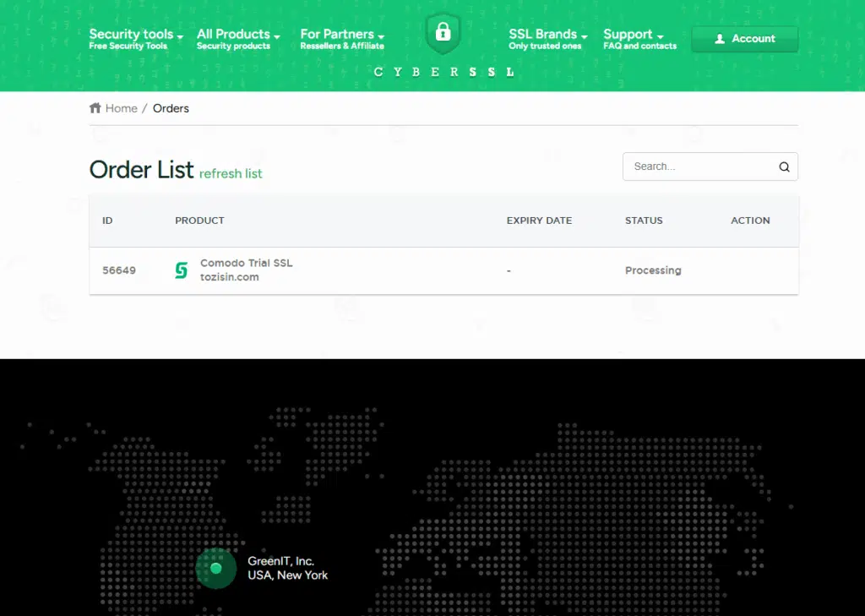Click the tozisin.com domain text
Screen dimensions: 865x616
[x=230, y=277]
